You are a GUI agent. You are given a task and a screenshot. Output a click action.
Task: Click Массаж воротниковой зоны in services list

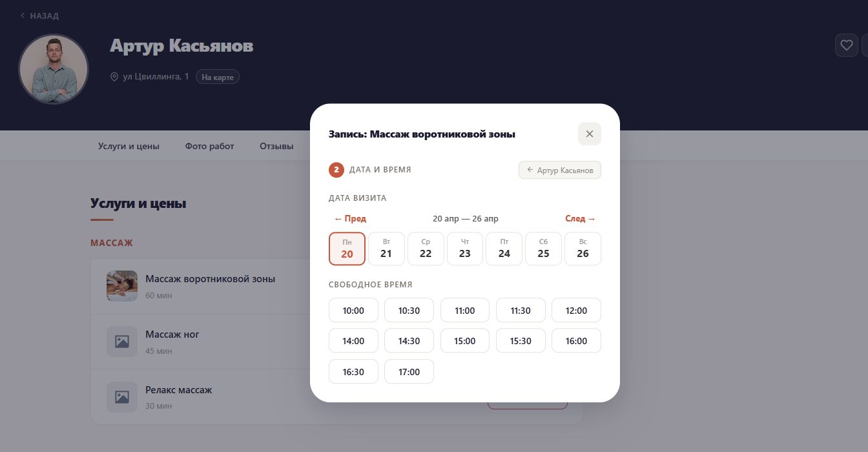pos(211,279)
